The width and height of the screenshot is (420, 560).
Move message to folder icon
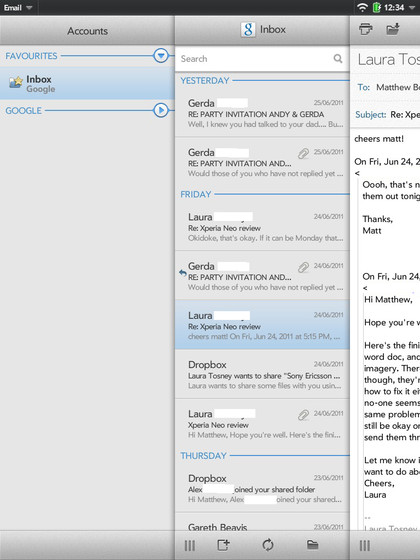pyautogui.click(x=392, y=29)
